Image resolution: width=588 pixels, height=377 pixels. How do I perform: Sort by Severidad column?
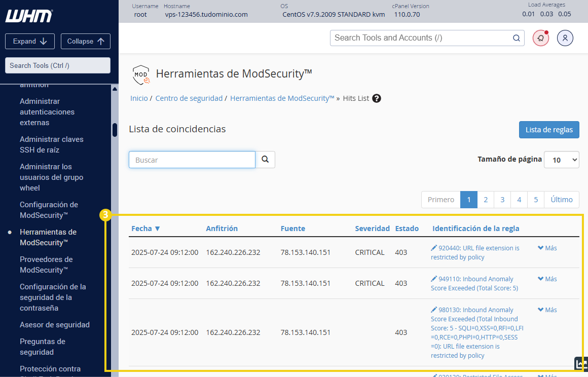point(373,229)
